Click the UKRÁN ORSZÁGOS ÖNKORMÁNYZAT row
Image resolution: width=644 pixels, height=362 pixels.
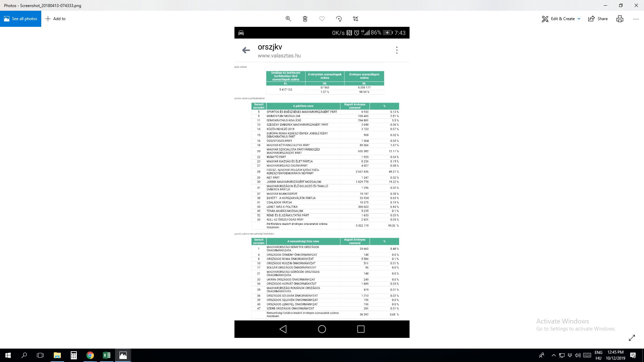[x=325, y=280]
